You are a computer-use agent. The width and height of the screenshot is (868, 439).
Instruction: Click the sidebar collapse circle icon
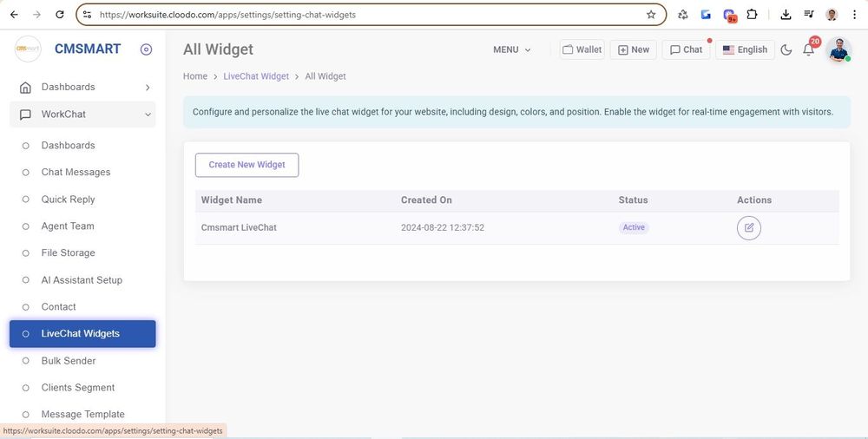point(146,49)
